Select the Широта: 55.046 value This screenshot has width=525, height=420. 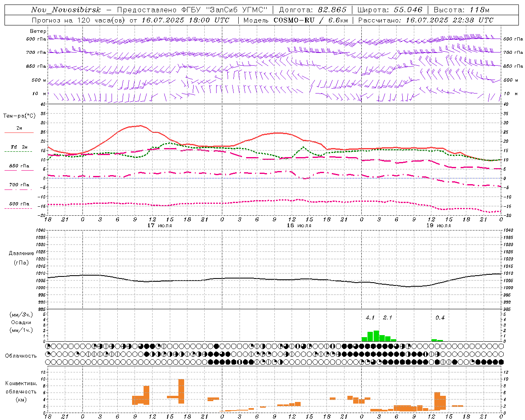pyautogui.click(x=390, y=10)
